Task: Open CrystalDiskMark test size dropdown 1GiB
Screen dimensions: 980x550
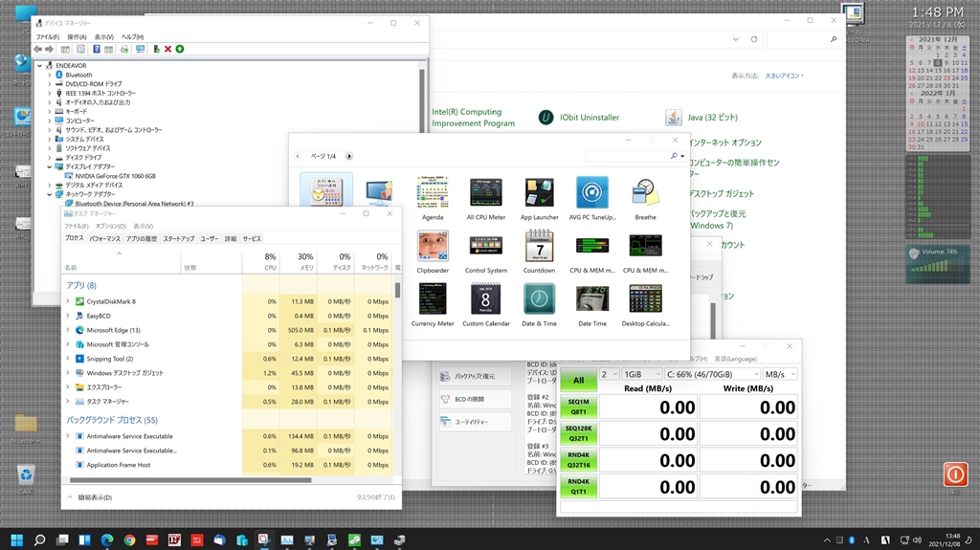Action: 642,374
